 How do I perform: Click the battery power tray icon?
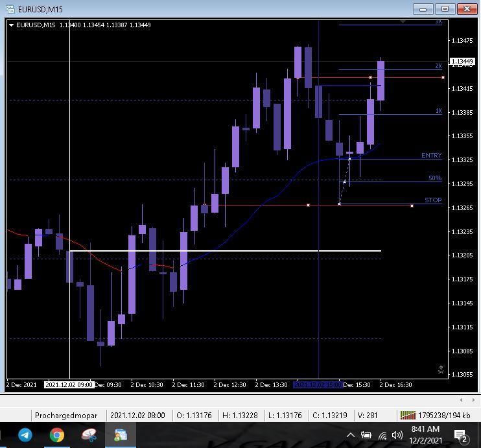(x=366, y=435)
